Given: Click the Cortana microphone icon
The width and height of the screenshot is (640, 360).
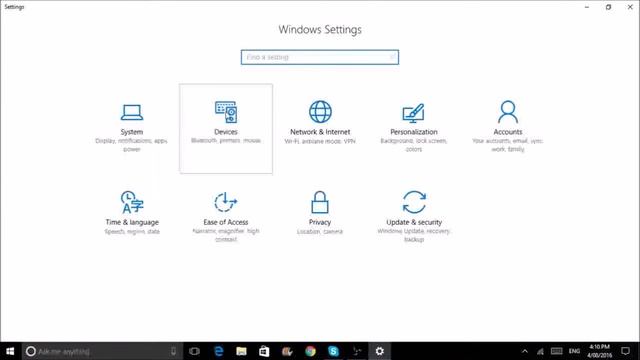Looking at the screenshot, I should (x=173, y=351).
